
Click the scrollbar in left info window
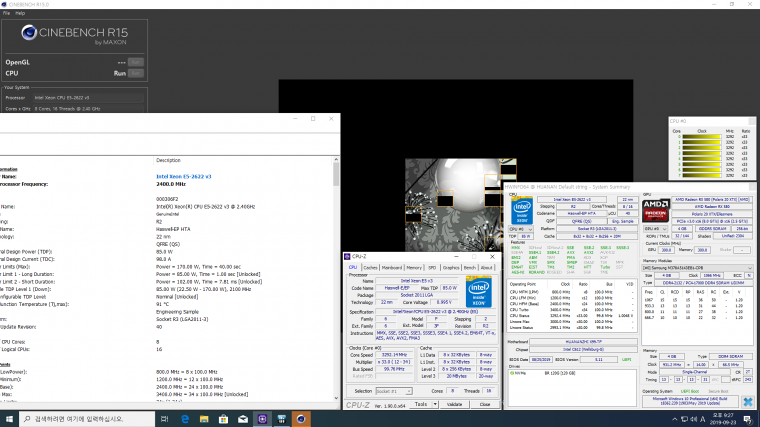click(336, 174)
